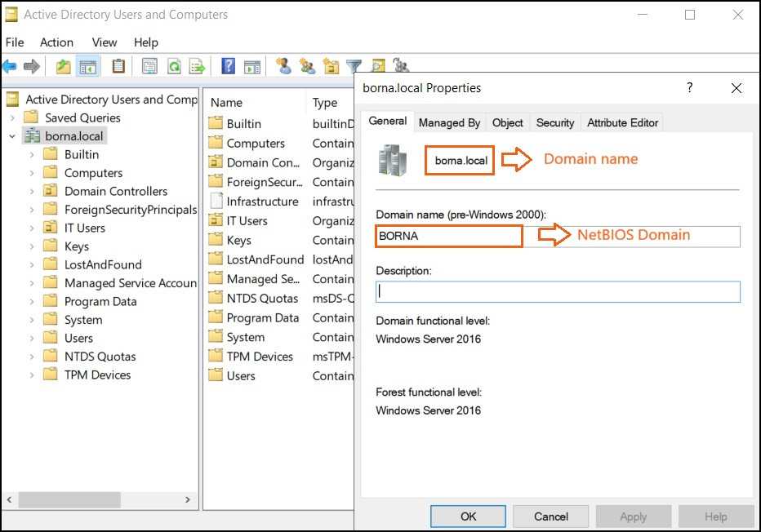Click the pre-Windows 2000 domain name field
The width and height of the screenshot is (761, 532).
click(x=559, y=236)
